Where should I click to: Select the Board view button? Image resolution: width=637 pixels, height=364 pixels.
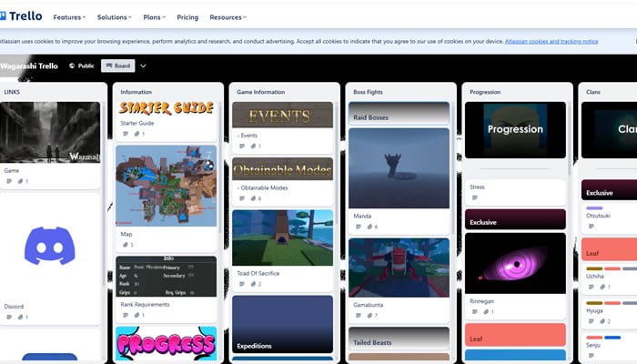[x=117, y=66]
